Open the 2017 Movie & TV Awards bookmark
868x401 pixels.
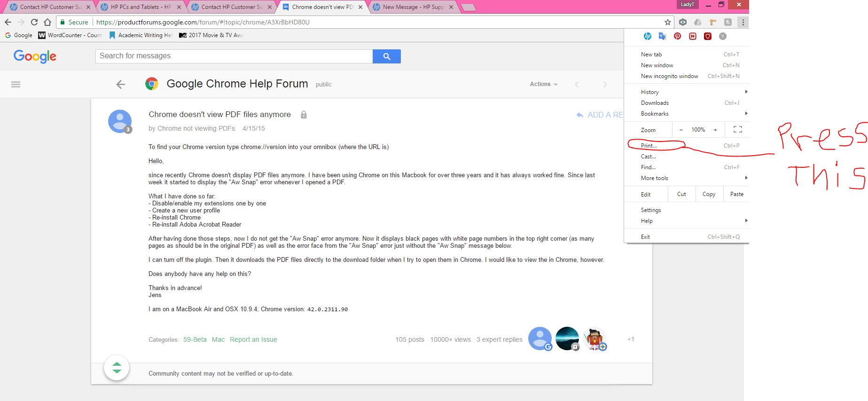pos(211,35)
